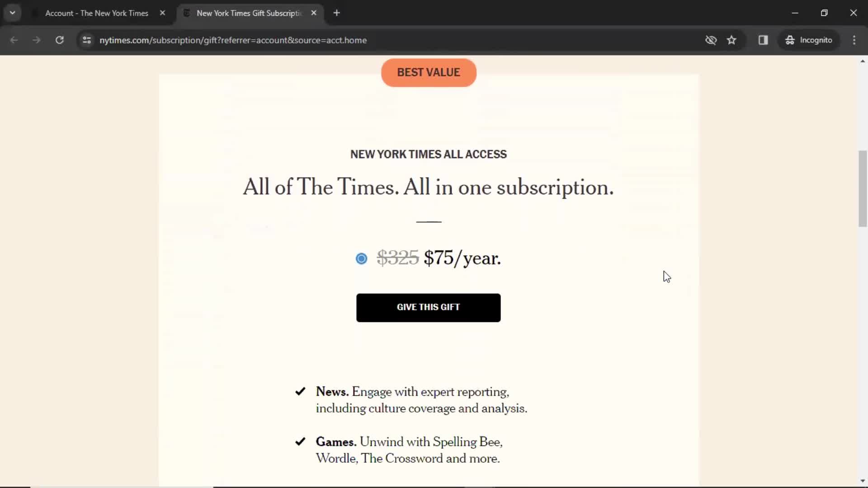Click the back navigation arrow icon

click(14, 40)
